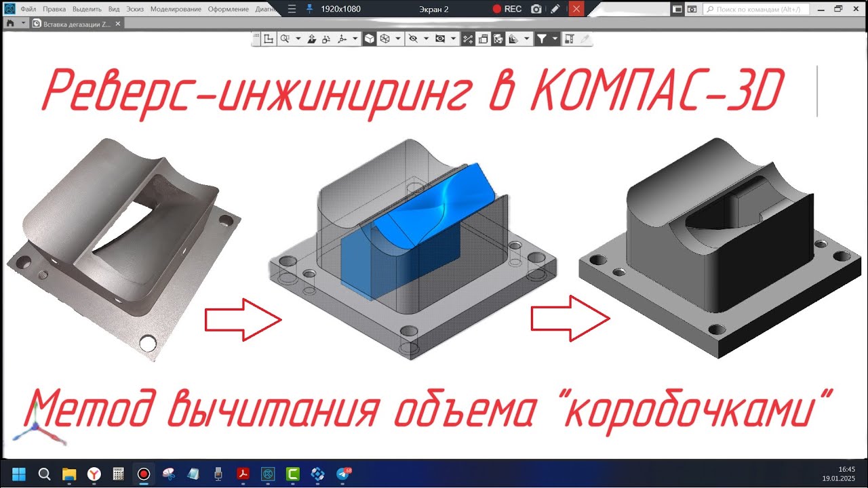Click the microphone recorder taskbar icon
The image size is (868, 488).
(218, 474)
